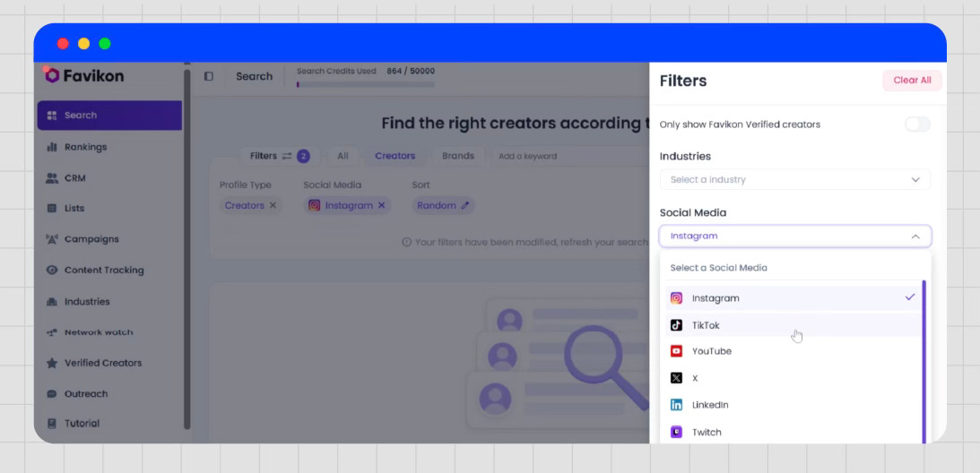Open the Select a industry dropdown
The image size is (980, 473).
(795, 179)
